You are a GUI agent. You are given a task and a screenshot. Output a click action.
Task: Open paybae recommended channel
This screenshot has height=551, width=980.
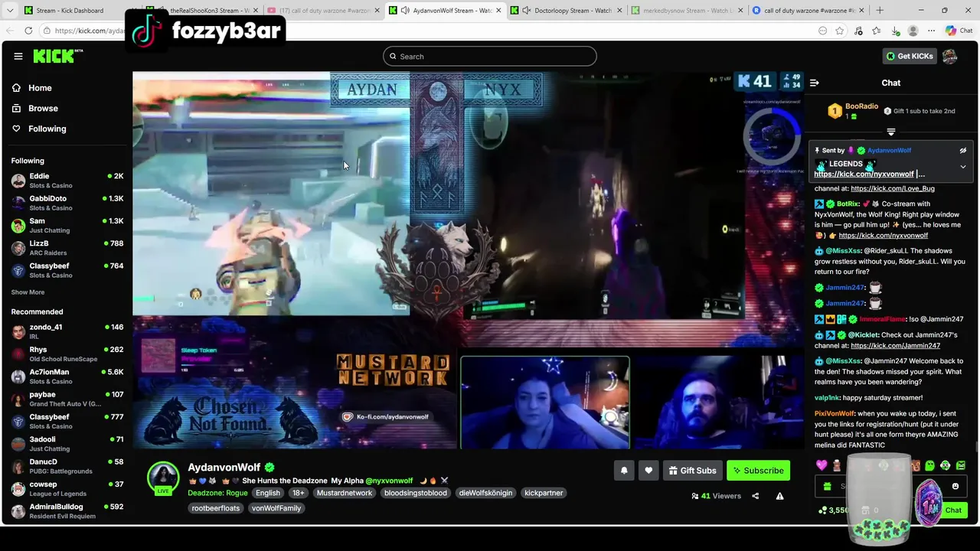click(x=67, y=399)
